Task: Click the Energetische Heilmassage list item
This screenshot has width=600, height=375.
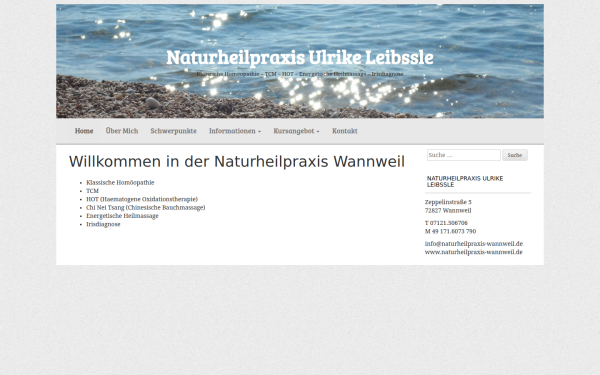Action: (122, 216)
